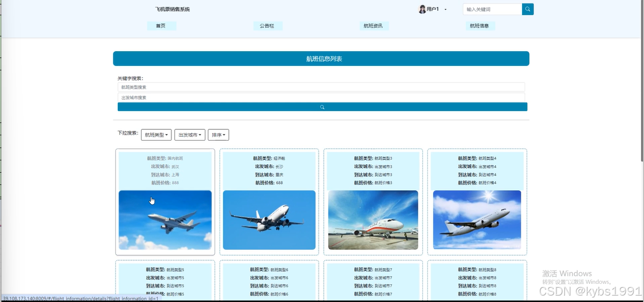
Task: Focus the 航班类型搜索 input field
Action: (321, 87)
